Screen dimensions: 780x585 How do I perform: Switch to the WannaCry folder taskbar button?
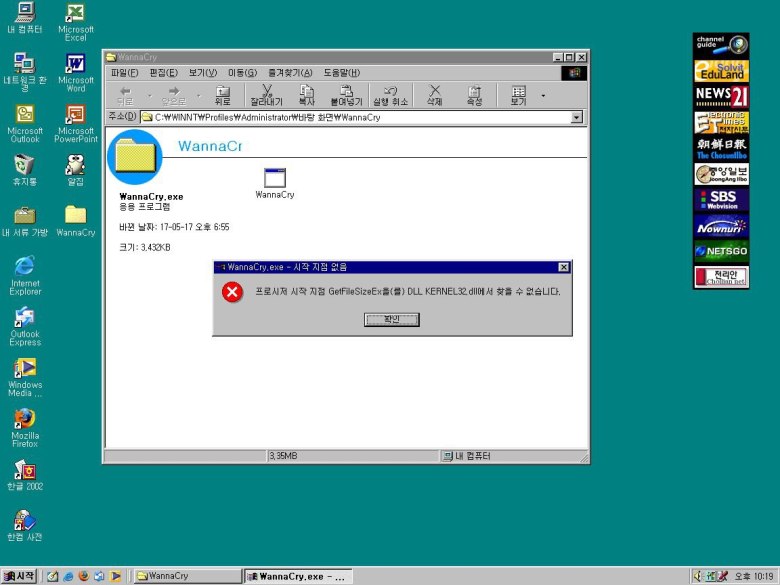click(x=186, y=576)
